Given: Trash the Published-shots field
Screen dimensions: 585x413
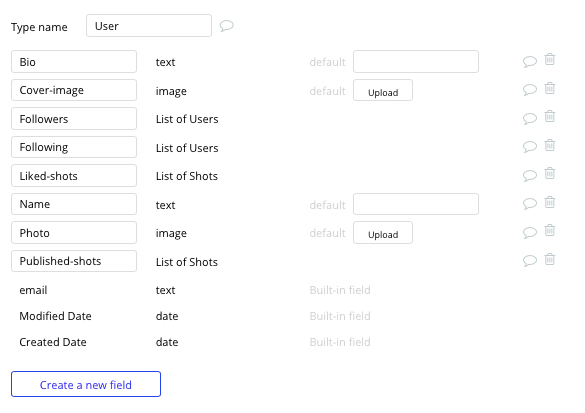Looking at the screenshot, I should point(550,259).
